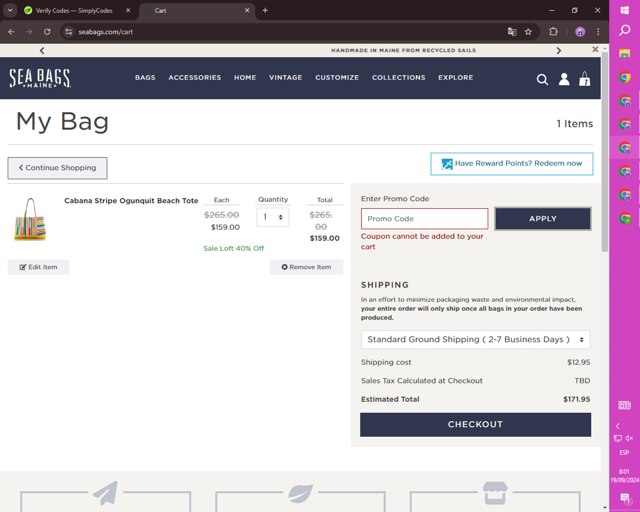Open the Collections menu

398,78
